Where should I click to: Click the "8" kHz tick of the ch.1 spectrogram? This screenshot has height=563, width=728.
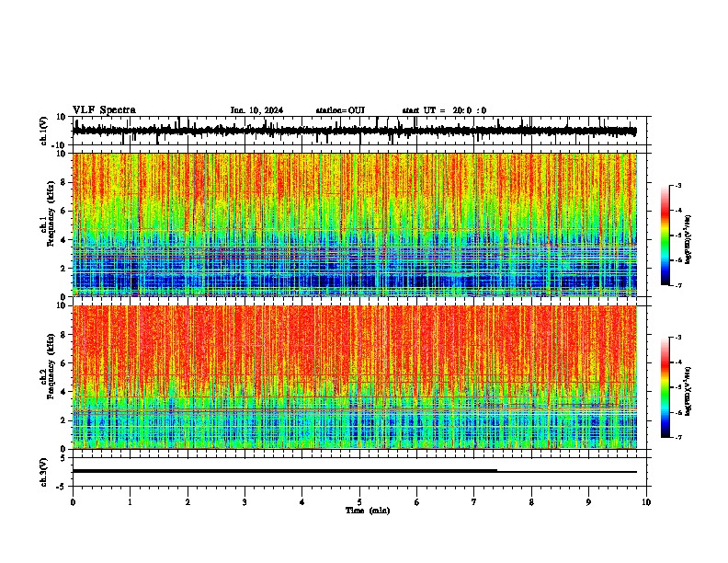point(63,182)
